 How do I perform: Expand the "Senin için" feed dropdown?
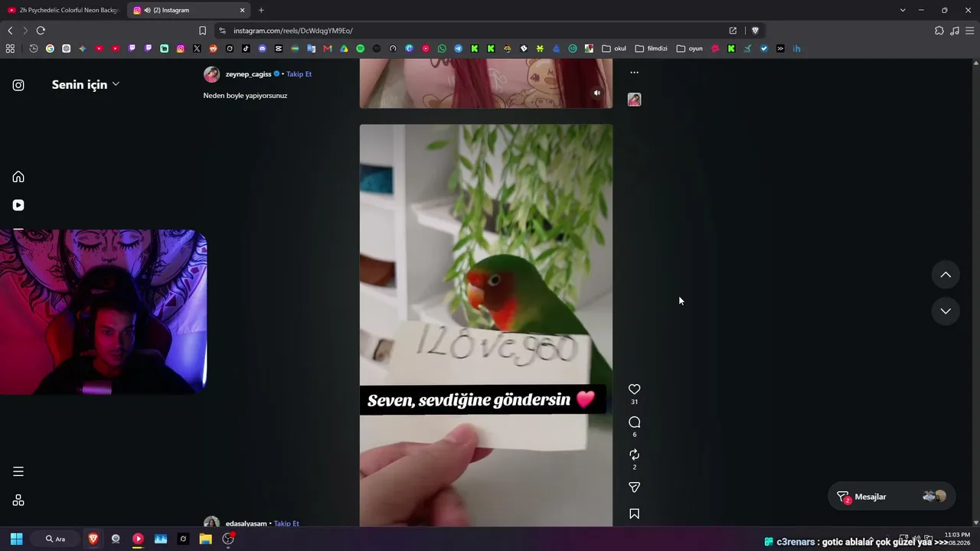(86, 85)
